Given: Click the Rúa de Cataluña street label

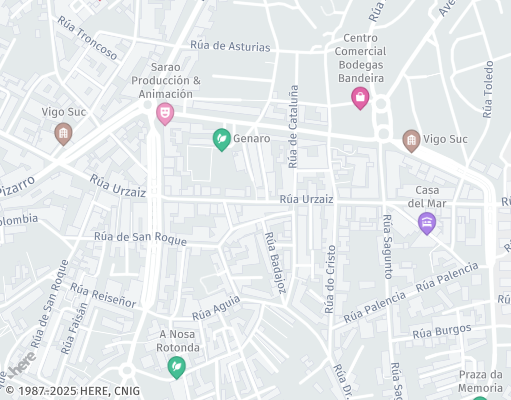Looking at the screenshot, I should point(293,127).
